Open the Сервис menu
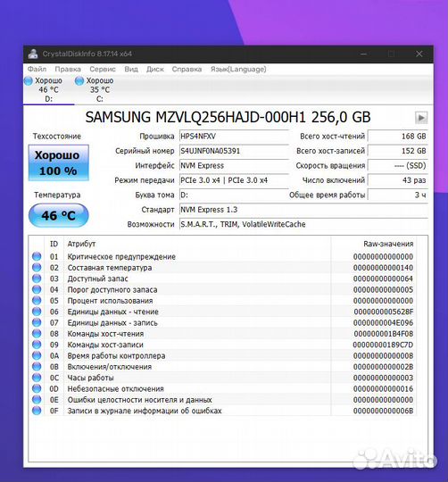The width and height of the screenshot is (448, 482). (x=103, y=69)
